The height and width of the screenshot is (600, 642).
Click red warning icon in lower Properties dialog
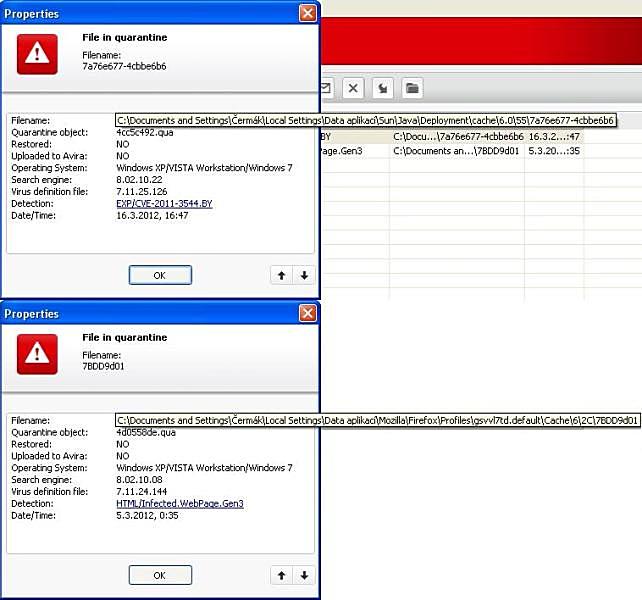coord(37,354)
